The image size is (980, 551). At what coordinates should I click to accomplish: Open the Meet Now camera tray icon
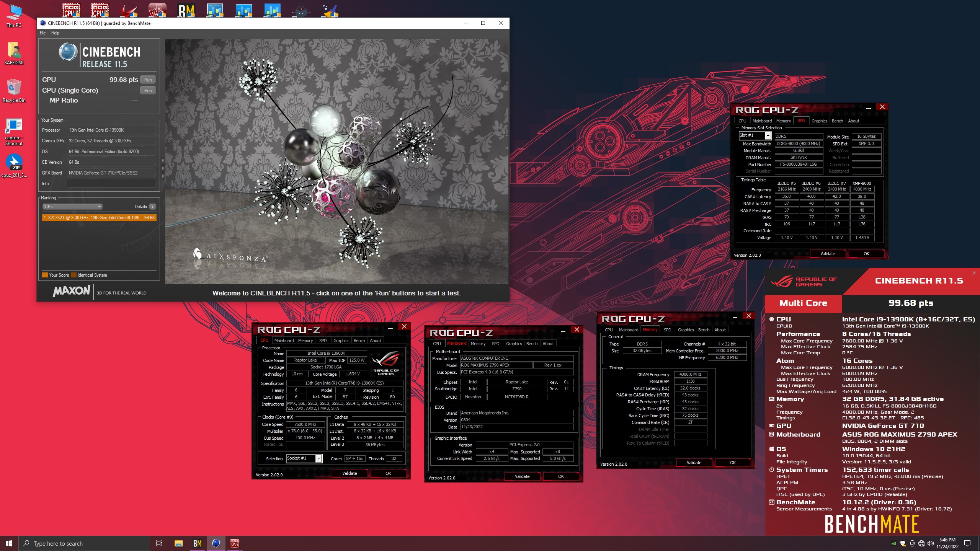click(912, 543)
